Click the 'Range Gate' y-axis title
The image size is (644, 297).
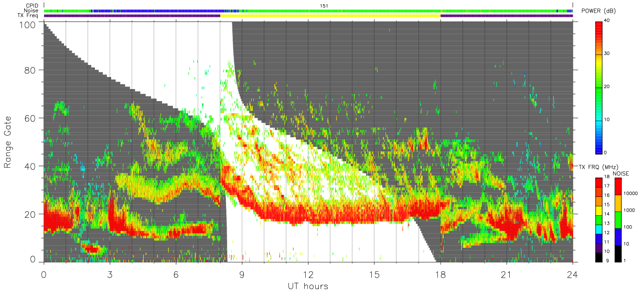(8, 142)
